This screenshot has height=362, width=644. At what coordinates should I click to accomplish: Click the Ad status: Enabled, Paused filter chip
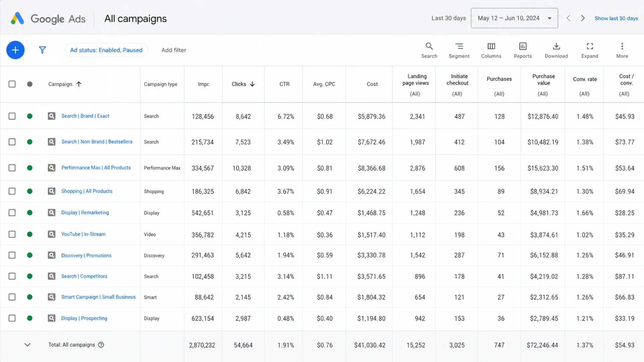click(106, 50)
